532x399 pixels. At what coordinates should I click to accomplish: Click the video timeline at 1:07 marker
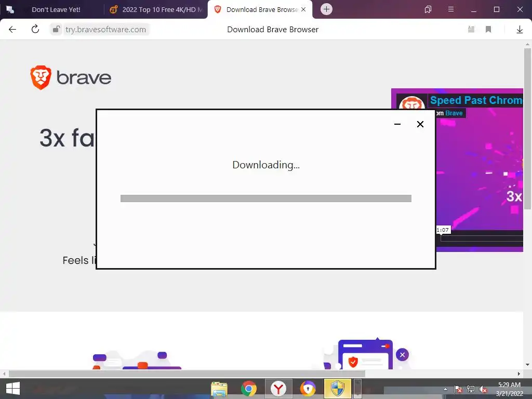click(x=443, y=230)
